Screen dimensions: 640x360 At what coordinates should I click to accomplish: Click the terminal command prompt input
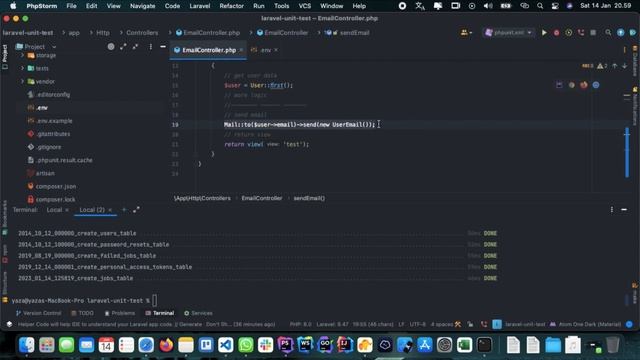click(x=155, y=300)
